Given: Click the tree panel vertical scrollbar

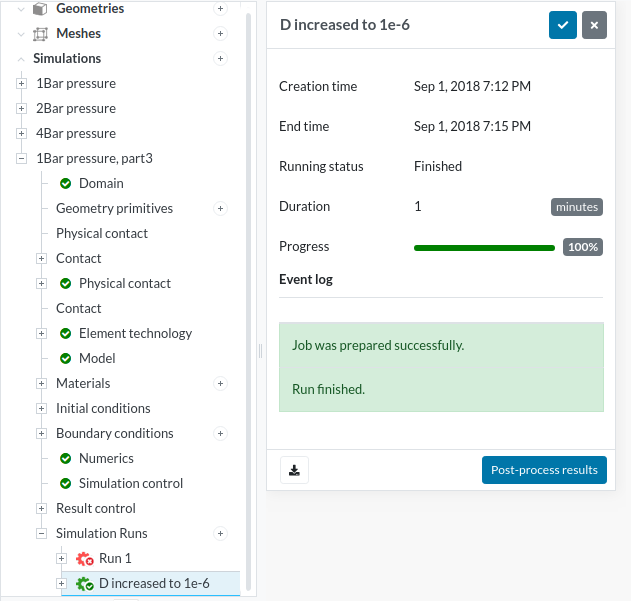Looking at the screenshot, I should pyautogui.click(x=248, y=161).
